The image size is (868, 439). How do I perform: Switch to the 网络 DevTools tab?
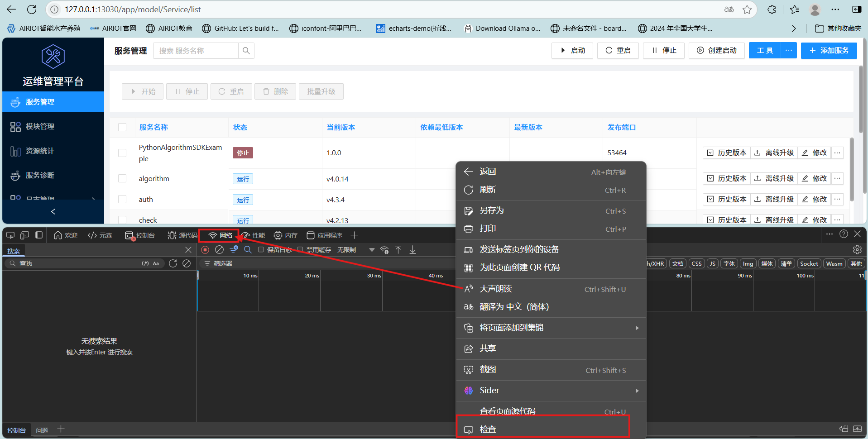(x=221, y=235)
